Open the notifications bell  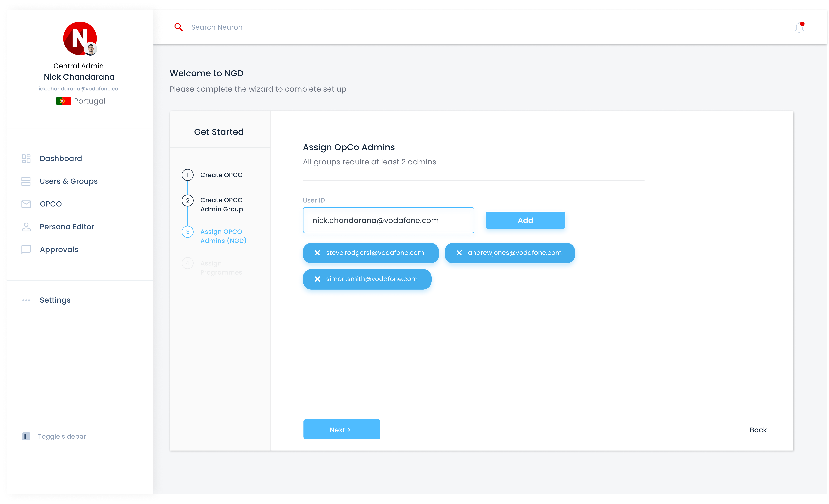point(799,28)
